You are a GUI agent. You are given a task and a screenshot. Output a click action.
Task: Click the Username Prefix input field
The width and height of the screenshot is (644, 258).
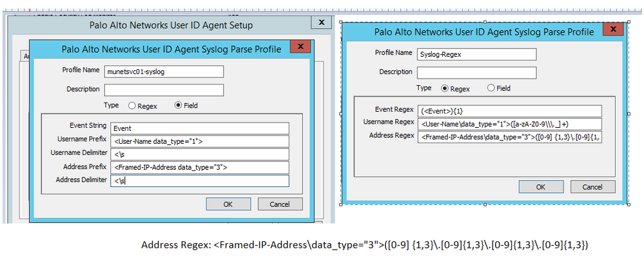(x=200, y=141)
